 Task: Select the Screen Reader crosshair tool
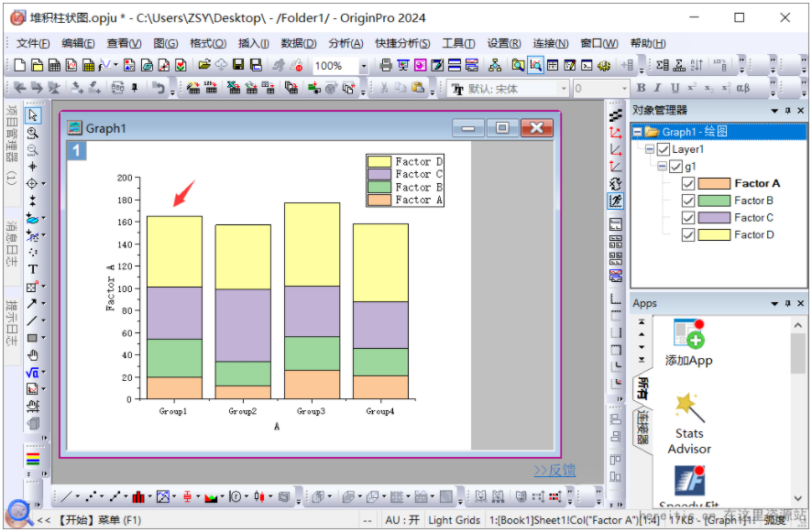coord(33,167)
